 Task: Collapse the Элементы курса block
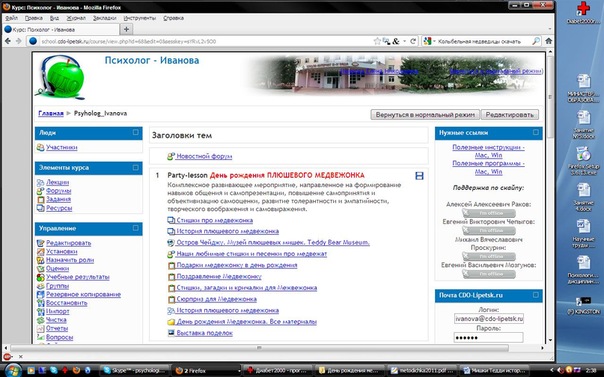tap(136, 168)
